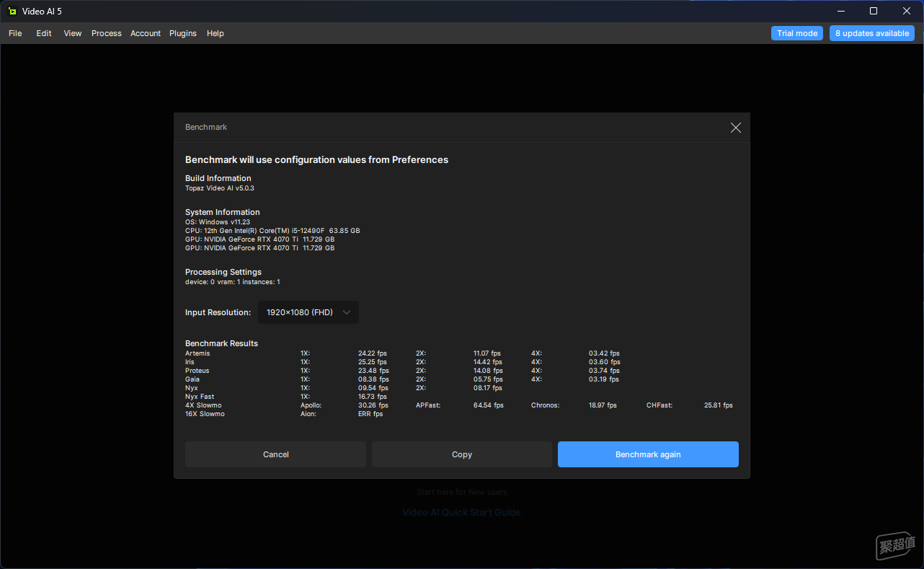Click the 25.25 fps Iris value

373,362
